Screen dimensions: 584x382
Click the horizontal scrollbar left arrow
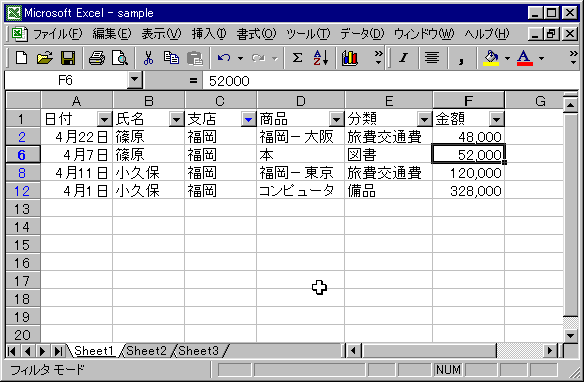click(x=353, y=351)
